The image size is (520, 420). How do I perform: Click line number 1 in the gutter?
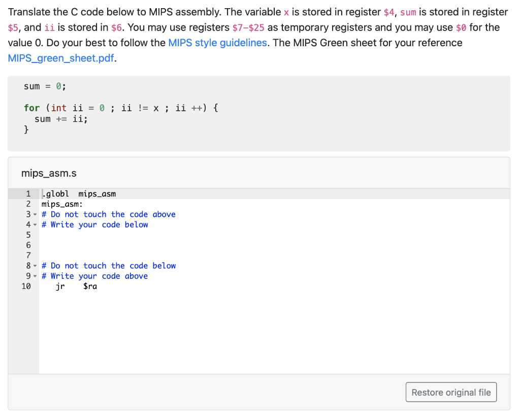[28, 193]
